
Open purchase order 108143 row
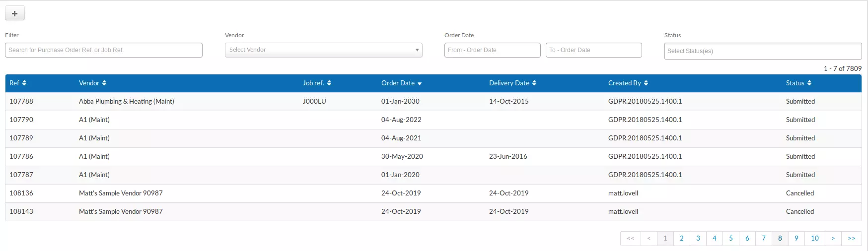pos(434,212)
